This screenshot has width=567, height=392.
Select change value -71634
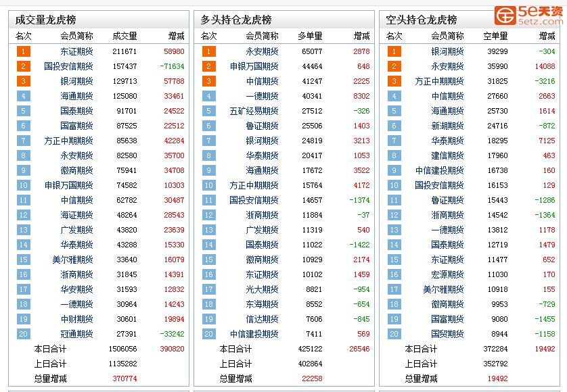[x=172, y=66]
